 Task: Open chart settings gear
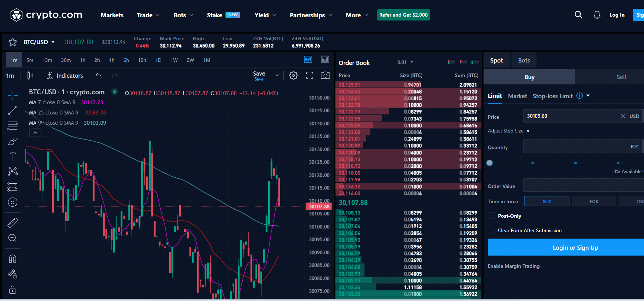tap(294, 76)
